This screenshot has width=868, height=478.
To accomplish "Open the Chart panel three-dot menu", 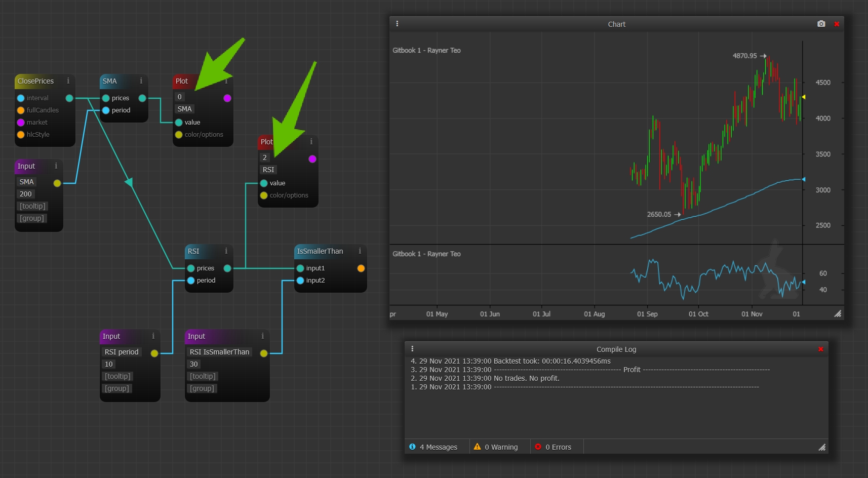I will (397, 24).
